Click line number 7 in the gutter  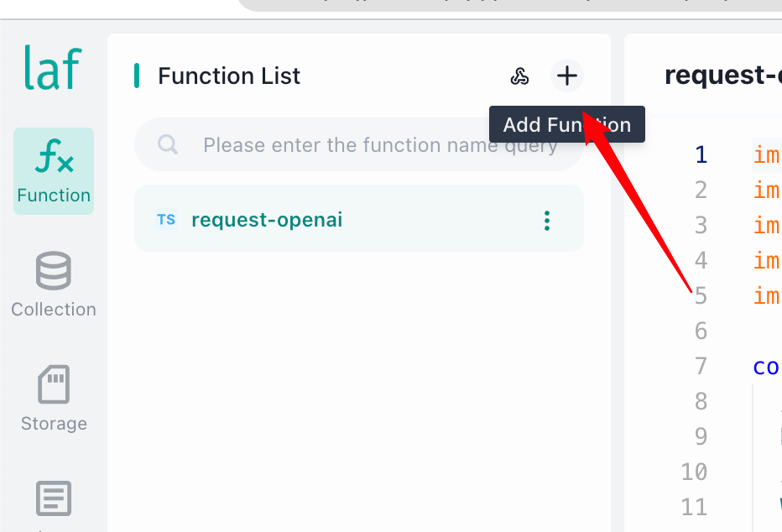click(701, 366)
